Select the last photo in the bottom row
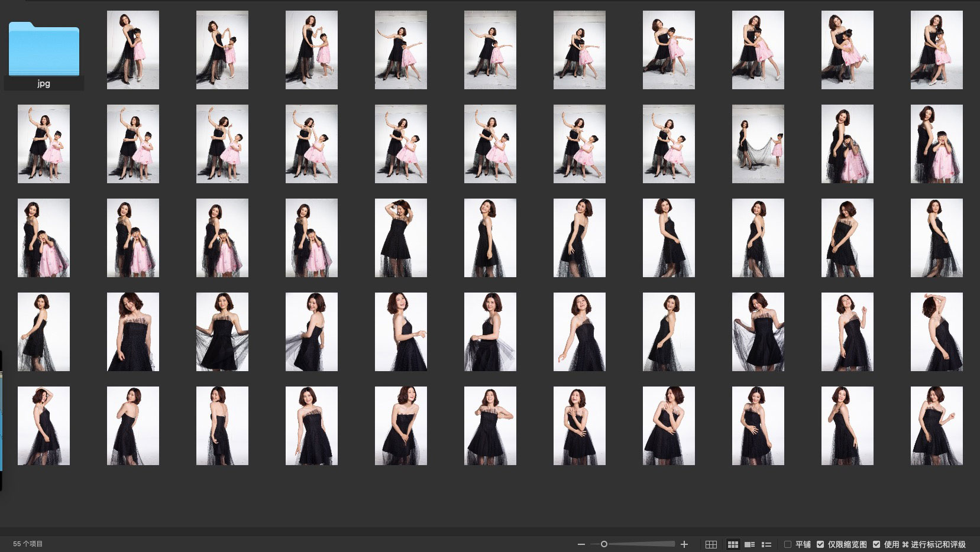The height and width of the screenshot is (552, 980). (x=936, y=426)
